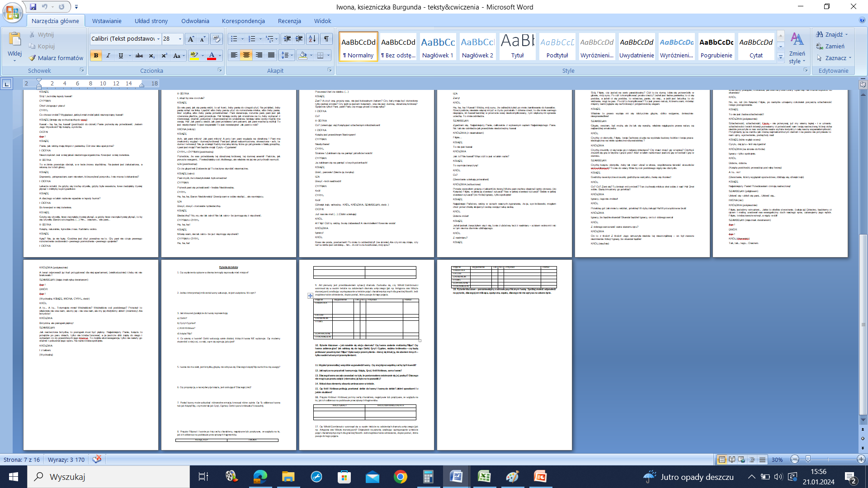Open the font size dropdown

(x=180, y=39)
